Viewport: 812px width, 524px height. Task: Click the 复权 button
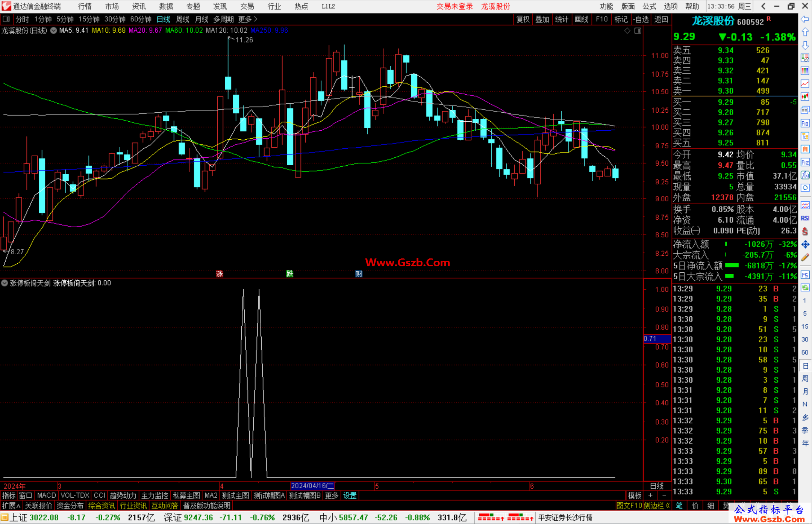[523, 19]
